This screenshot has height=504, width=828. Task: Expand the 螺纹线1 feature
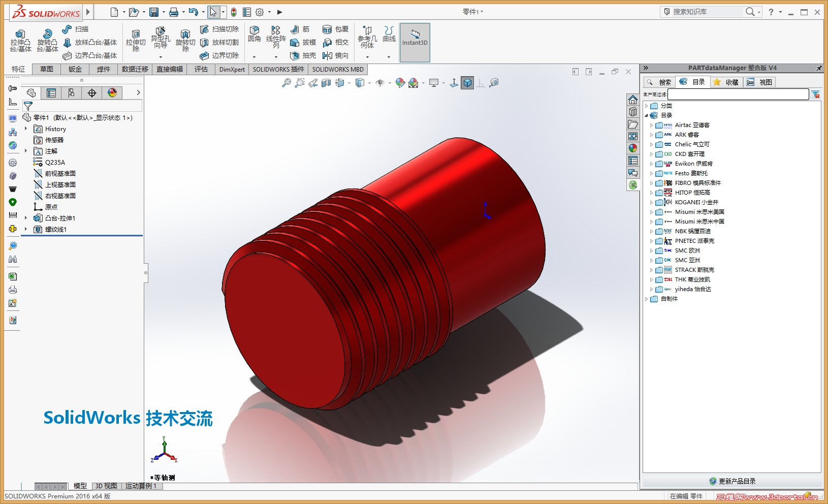tap(26, 229)
